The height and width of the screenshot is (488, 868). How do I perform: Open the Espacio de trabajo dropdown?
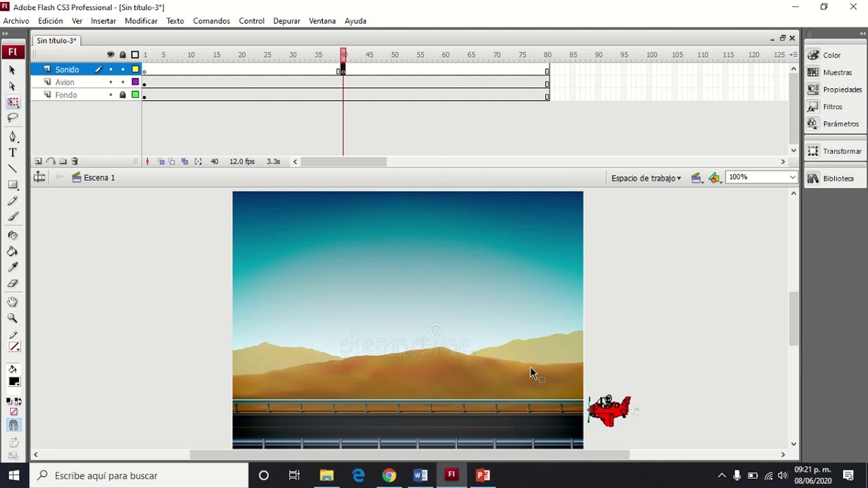646,178
